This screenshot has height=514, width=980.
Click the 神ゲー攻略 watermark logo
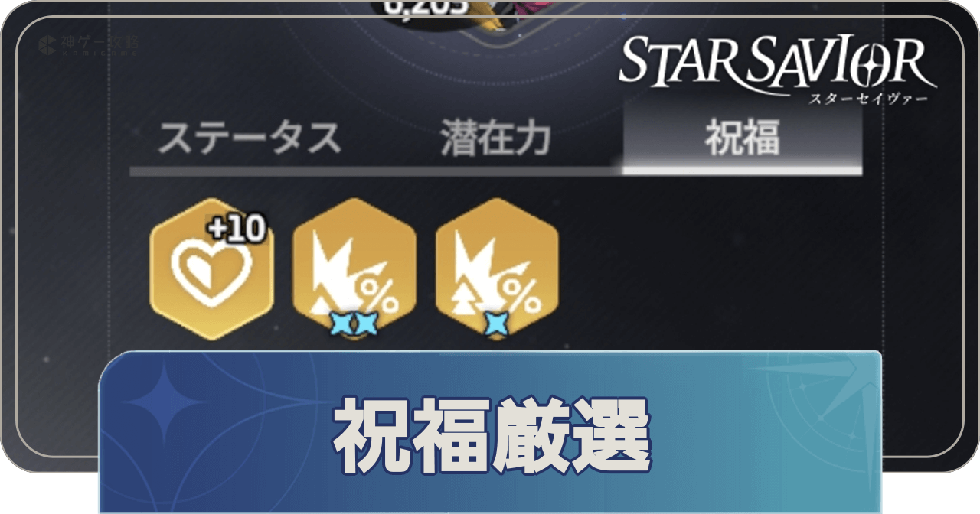pyautogui.click(x=89, y=47)
